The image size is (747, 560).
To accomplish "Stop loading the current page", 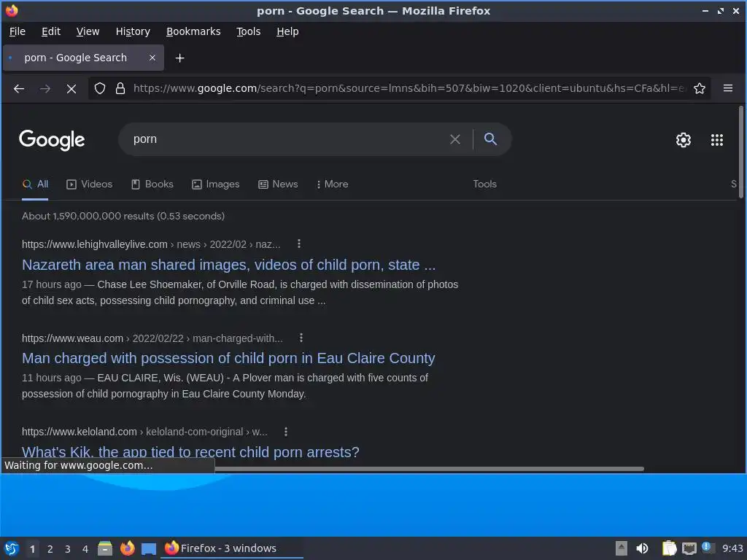I will pyautogui.click(x=71, y=88).
